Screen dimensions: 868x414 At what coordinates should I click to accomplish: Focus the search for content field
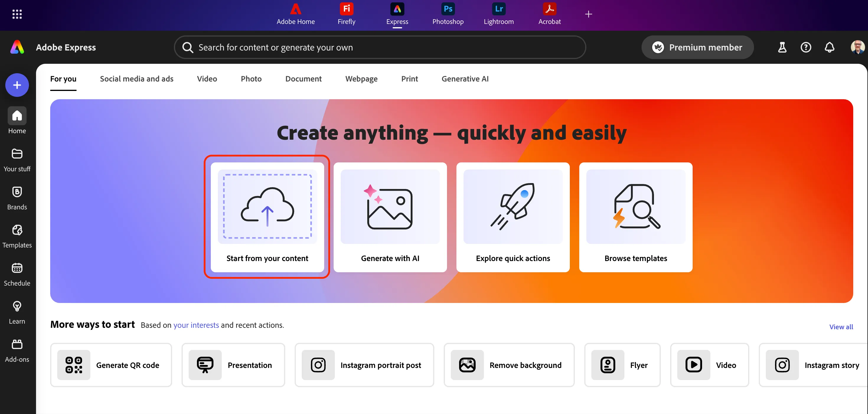[380, 47]
